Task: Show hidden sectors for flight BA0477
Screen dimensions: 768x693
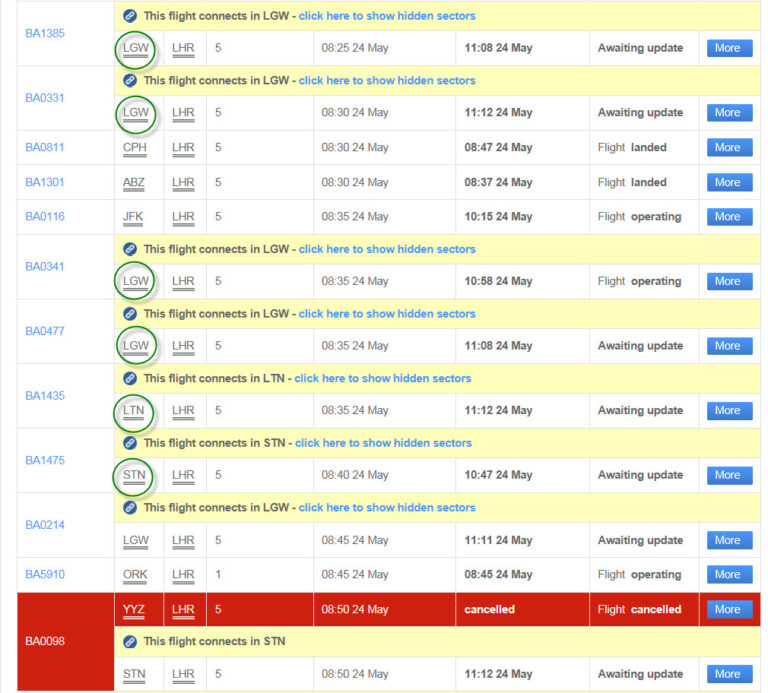Action: click(387, 314)
